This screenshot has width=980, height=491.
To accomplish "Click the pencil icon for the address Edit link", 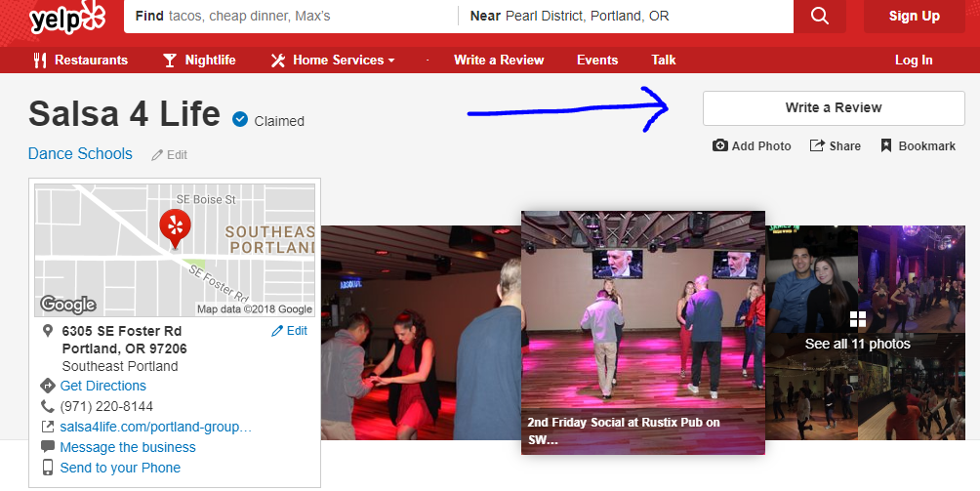I will click(277, 331).
